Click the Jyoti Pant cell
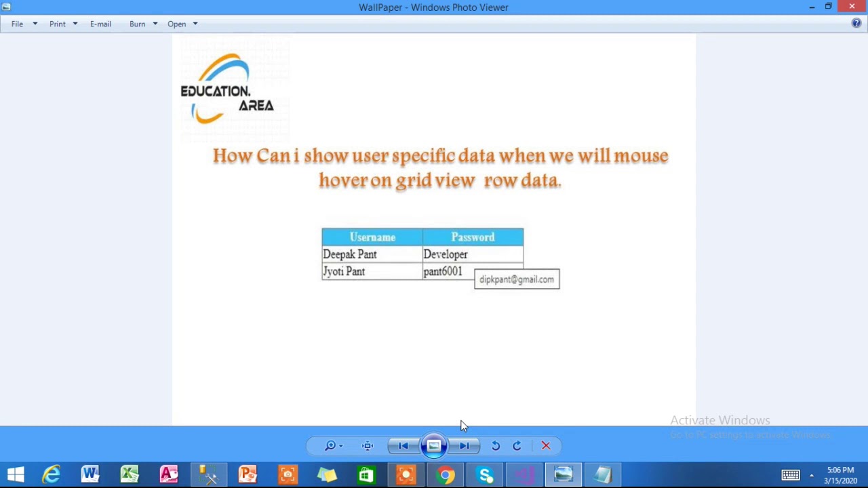The height and width of the screenshot is (488, 868). [372, 271]
